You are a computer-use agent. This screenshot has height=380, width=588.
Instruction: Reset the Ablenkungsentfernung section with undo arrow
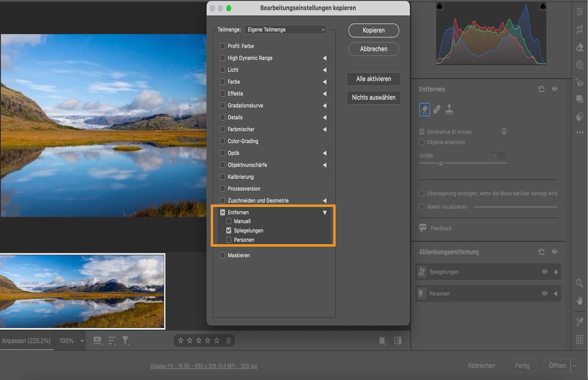point(541,252)
